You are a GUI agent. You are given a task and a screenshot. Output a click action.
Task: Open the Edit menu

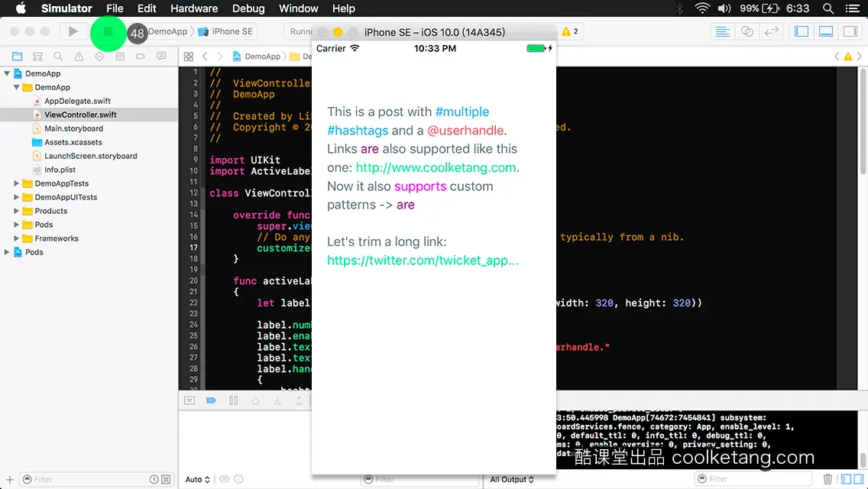[x=147, y=8]
